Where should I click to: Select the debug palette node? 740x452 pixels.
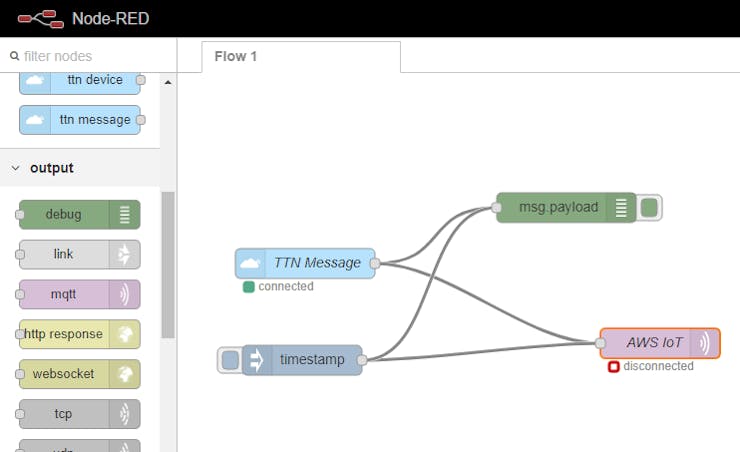80,215
